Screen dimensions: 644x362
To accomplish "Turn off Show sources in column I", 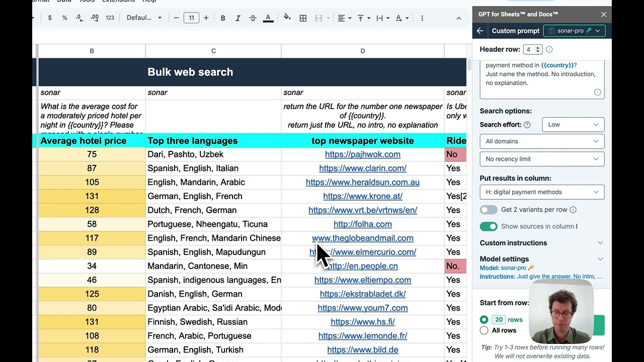I will pos(488,226).
